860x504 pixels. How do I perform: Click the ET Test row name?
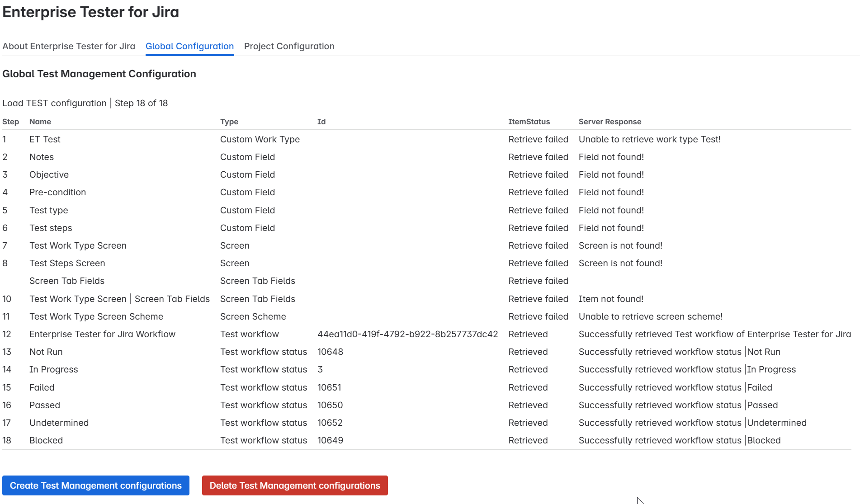tap(45, 139)
